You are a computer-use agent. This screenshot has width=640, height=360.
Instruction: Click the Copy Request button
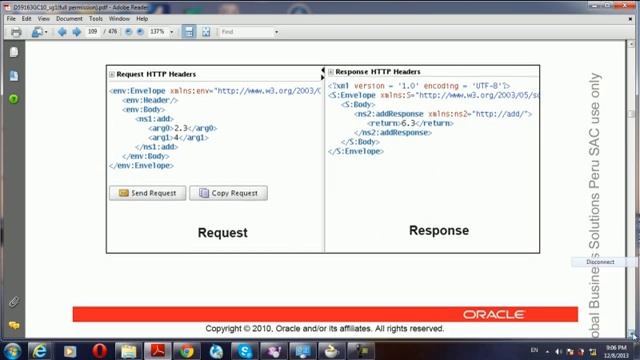click(x=228, y=193)
